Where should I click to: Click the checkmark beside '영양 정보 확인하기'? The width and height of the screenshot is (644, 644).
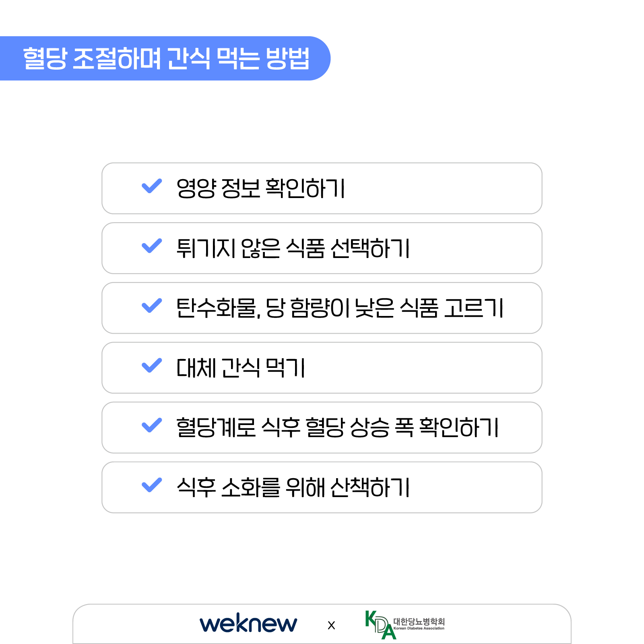[x=152, y=186]
